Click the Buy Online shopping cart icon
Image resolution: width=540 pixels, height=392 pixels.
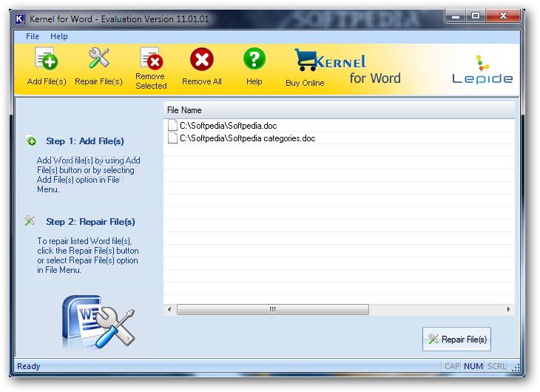[305, 60]
